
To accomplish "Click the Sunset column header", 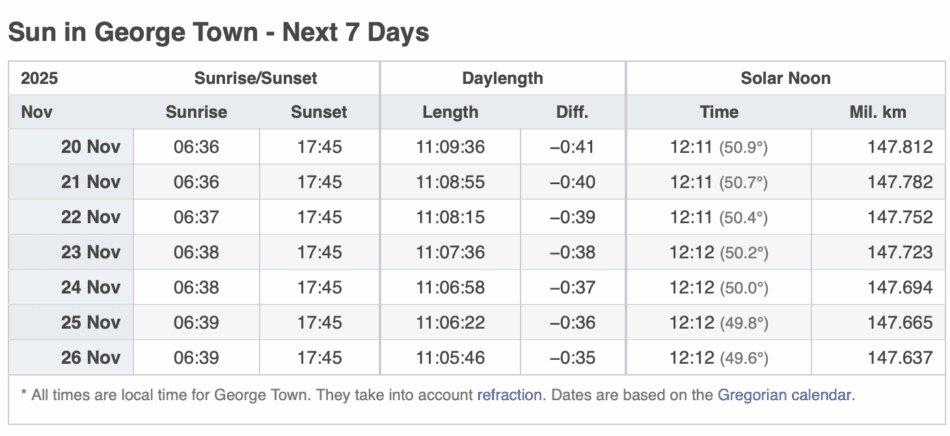I will (x=319, y=112).
